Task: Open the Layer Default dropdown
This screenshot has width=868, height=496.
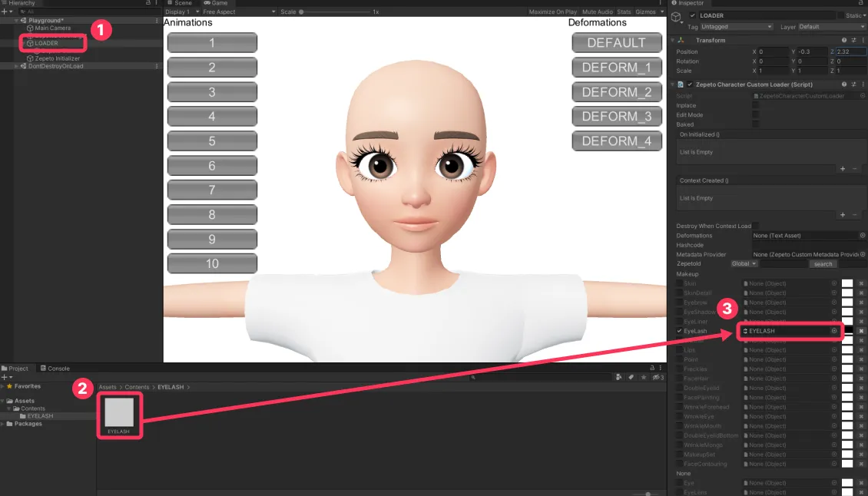Action: pos(831,27)
